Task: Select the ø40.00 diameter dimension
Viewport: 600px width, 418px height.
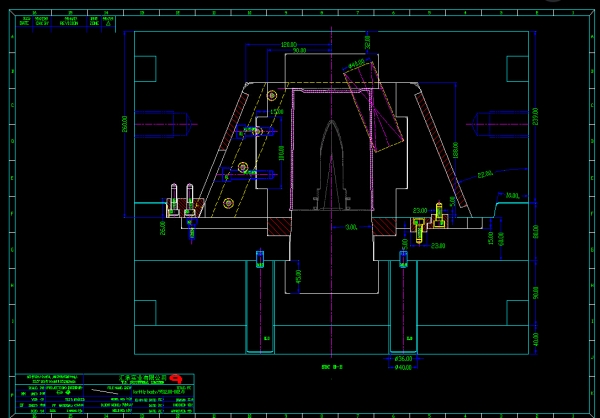Action: point(403,367)
